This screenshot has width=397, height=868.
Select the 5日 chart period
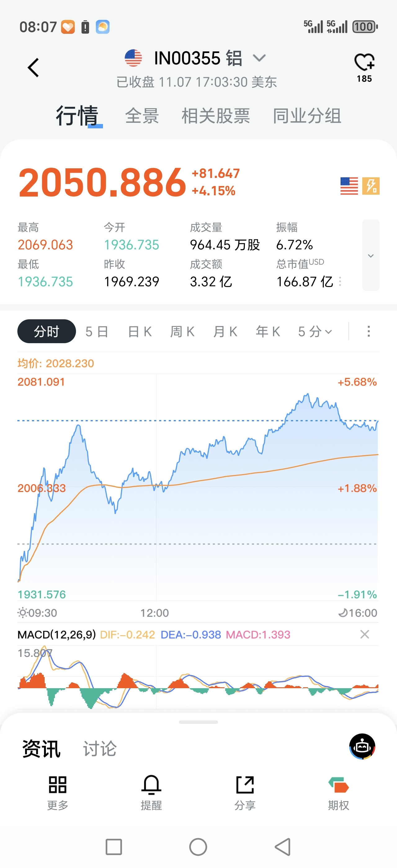click(x=97, y=332)
